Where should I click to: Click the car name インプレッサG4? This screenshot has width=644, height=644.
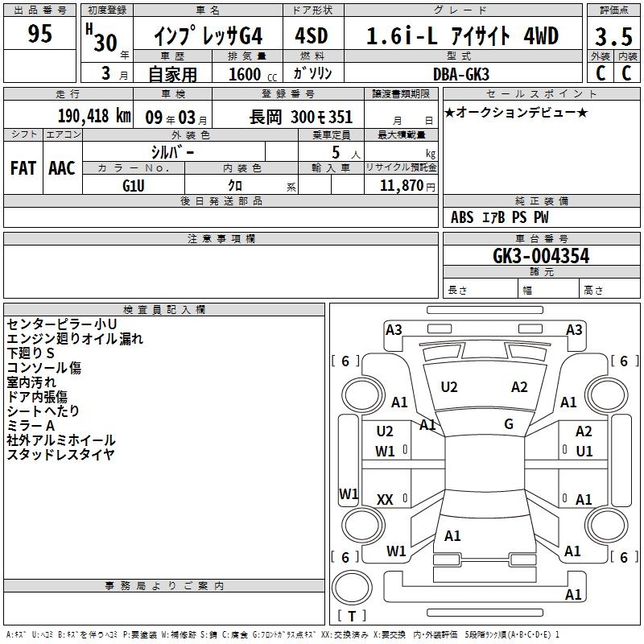pyautogui.click(x=208, y=36)
